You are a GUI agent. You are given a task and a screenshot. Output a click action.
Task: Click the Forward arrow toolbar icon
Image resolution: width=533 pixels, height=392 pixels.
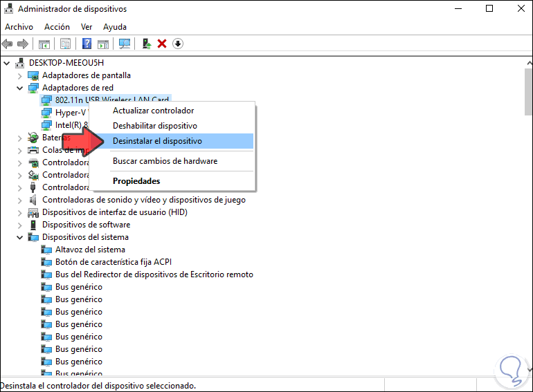click(x=23, y=44)
